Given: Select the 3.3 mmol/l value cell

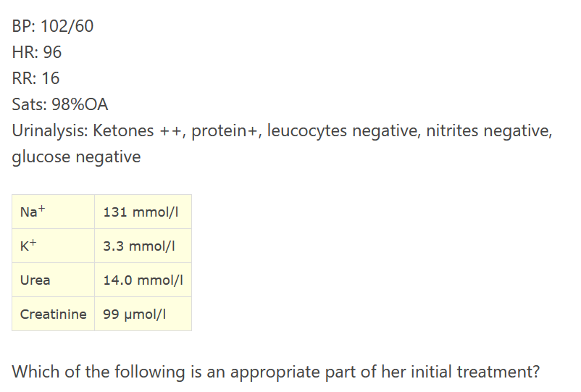Looking at the screenshot, I should (143, 246).
